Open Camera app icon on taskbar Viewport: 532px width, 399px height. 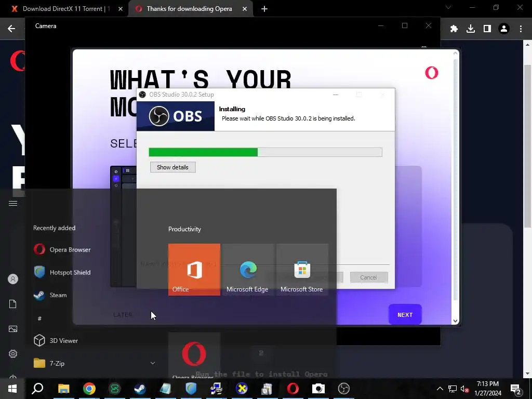(318, 389)
